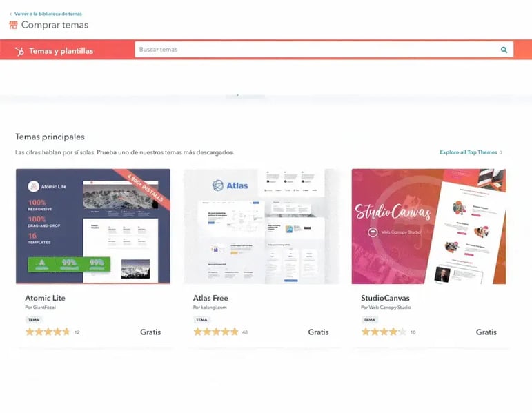
Task: Open the StudioCanvas theme preview image
Action: click(428, 226)
